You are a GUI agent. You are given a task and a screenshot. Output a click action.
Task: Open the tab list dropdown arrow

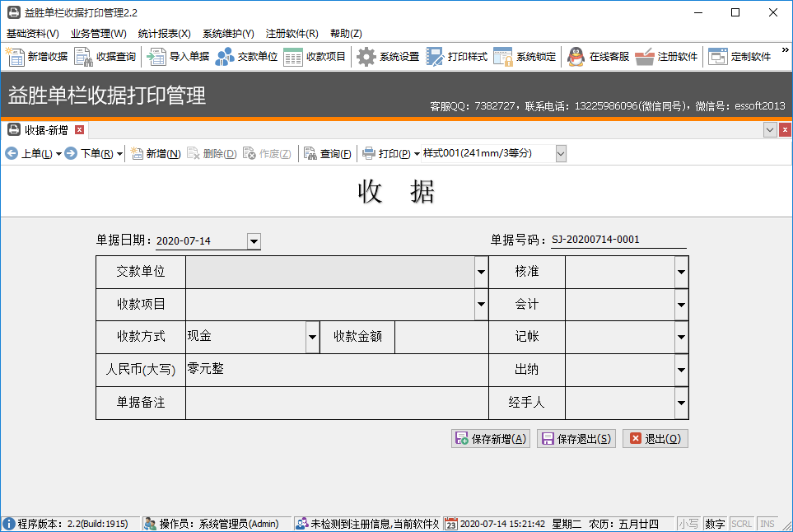pyautogui.click(x=770, y=130)
